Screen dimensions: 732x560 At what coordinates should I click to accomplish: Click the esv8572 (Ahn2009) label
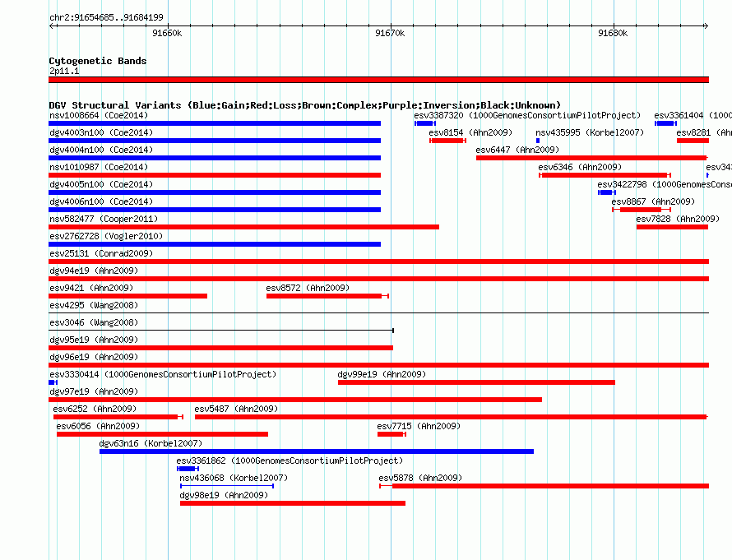pyautogui.click(x=308, y=288)
